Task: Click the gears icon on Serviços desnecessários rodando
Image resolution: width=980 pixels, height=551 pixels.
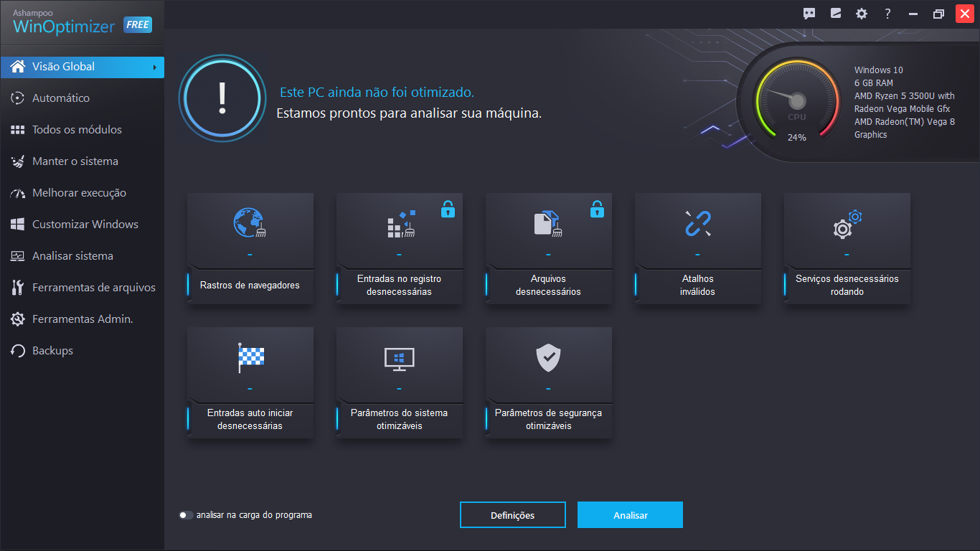Action: [x=847, y=224]
